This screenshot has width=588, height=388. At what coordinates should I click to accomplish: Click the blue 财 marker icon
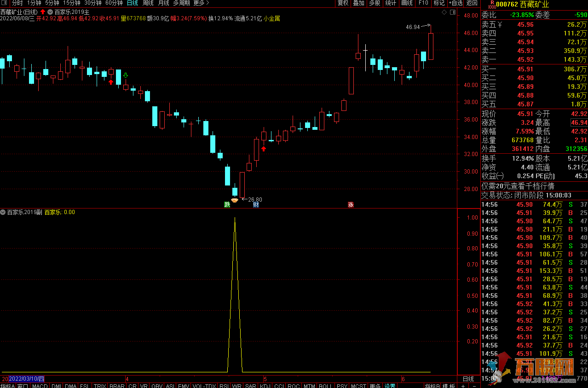pyautogui.click(x=256, y=204)
